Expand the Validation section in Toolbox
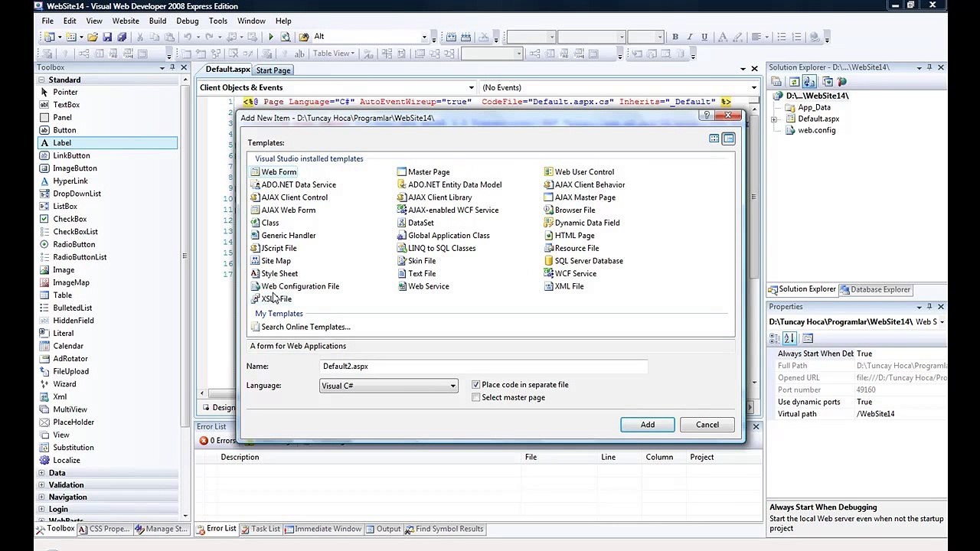The height and width of the screenshot is (551, 980). [x=42, y=485]
